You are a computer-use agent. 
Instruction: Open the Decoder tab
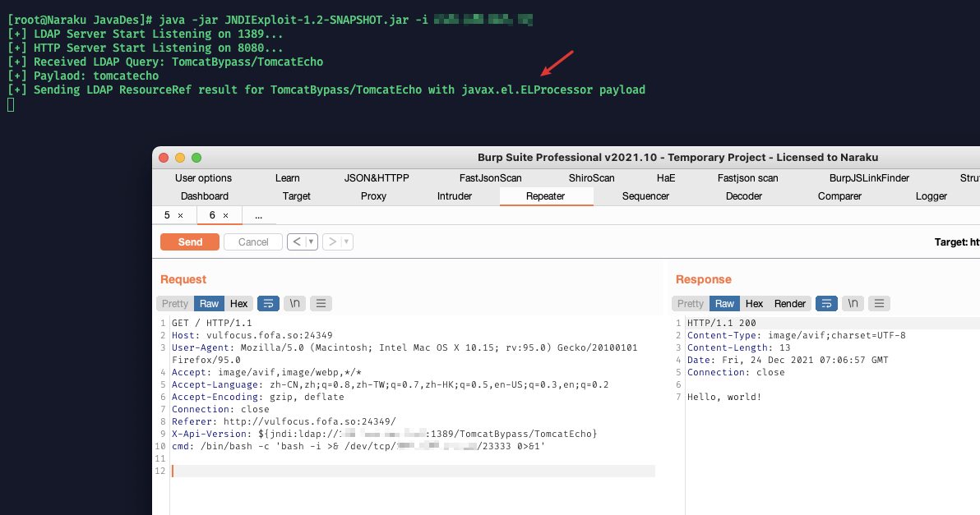(744, 196)
